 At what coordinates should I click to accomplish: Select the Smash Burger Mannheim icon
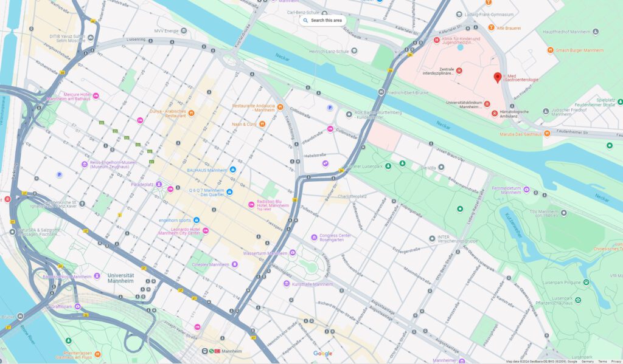click(550, 50)
